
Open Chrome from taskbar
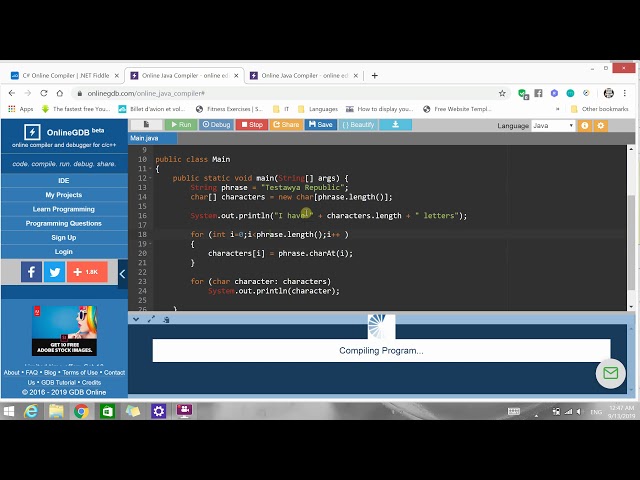click(x=81, y=411)
